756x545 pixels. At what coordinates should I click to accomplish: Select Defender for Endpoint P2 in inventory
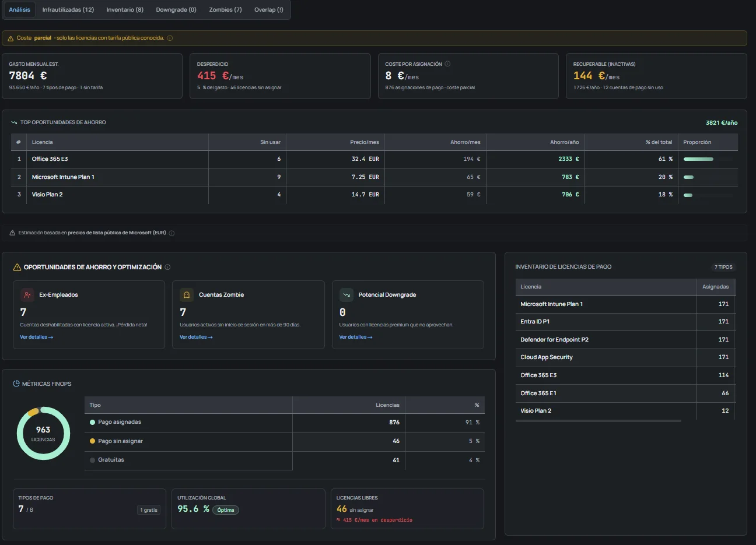coord(625,340)
